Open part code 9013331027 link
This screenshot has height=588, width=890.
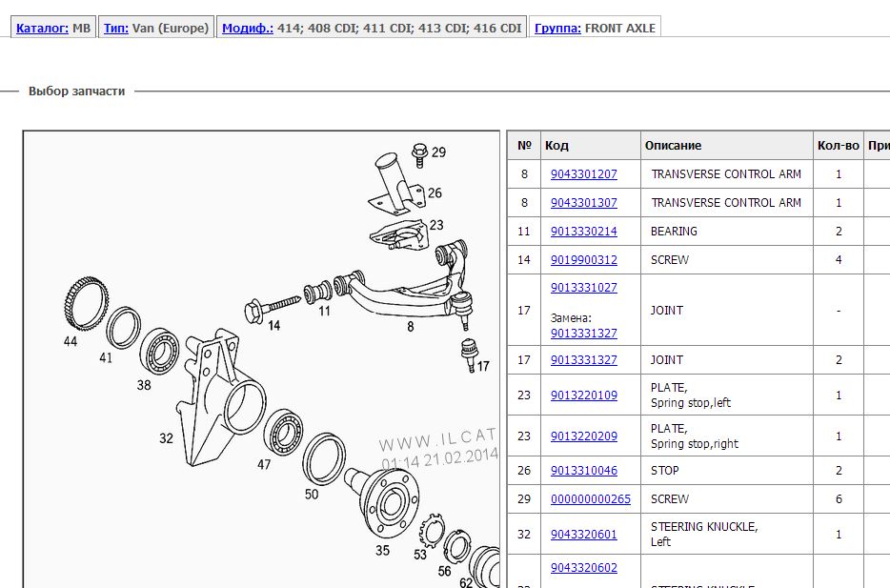583,288
